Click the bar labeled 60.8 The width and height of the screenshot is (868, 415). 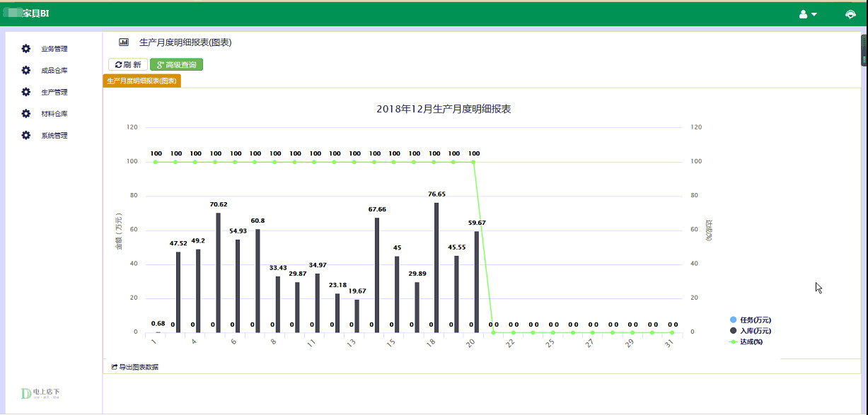coord(258,281)
